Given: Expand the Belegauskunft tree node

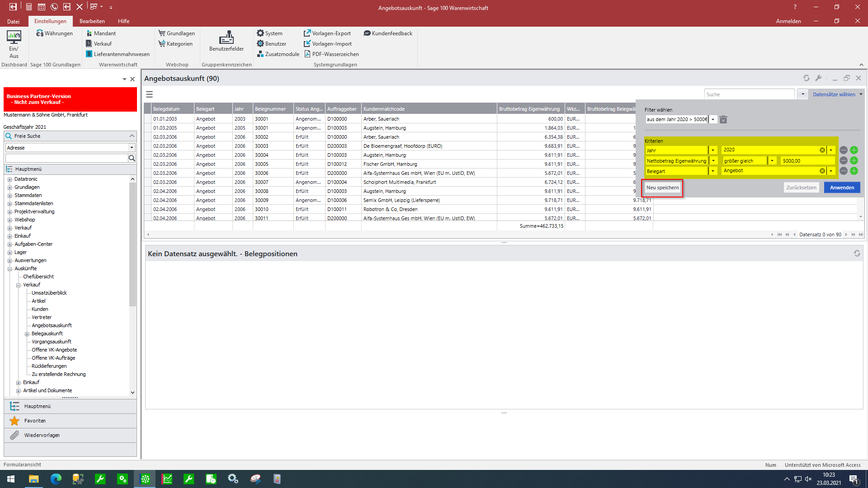Looking at the screenshot, I should coord(27,334).
